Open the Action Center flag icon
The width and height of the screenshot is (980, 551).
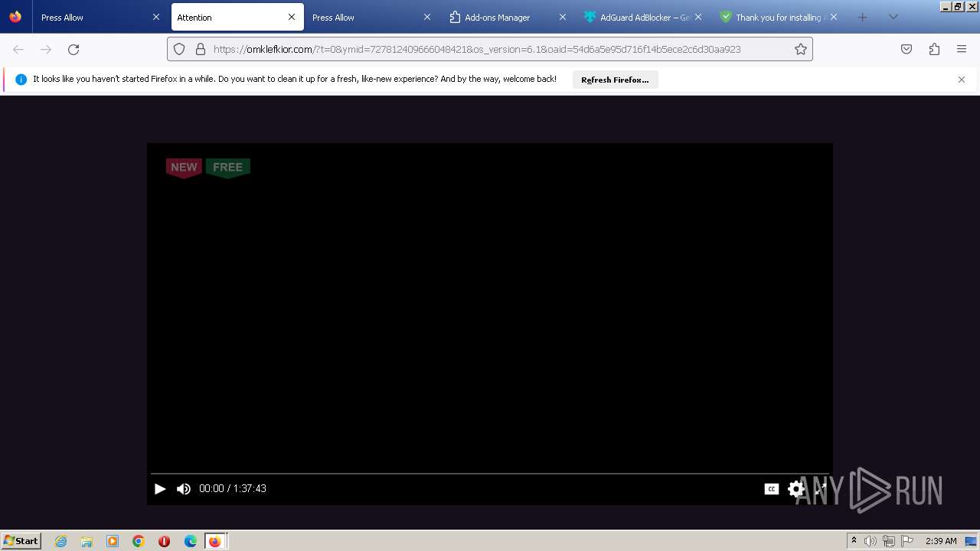click(907, 541)
